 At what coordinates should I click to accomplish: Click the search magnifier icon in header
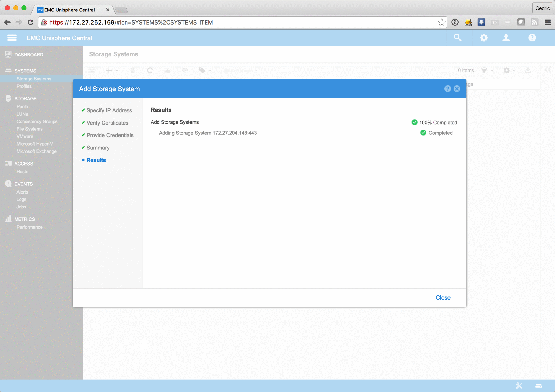click(457, 38)
